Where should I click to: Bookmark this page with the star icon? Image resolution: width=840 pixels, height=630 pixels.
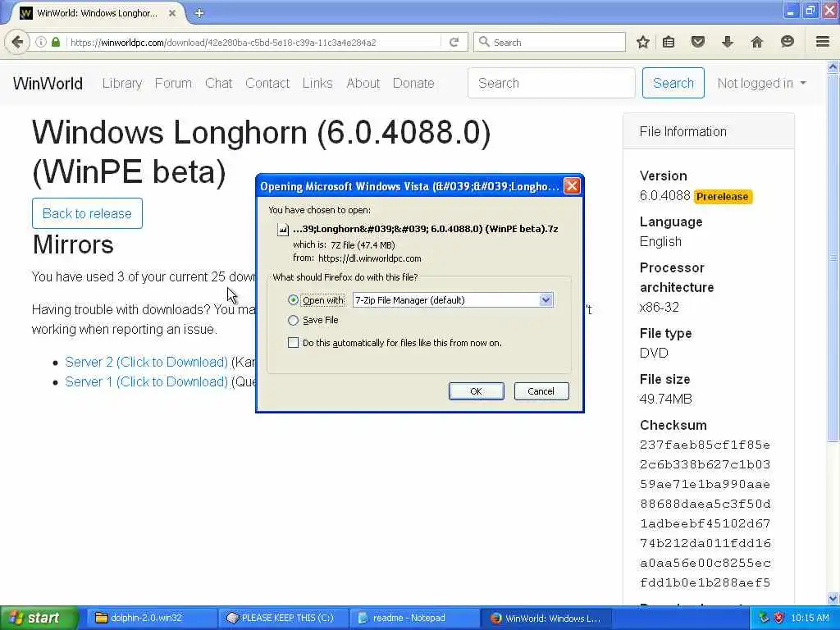(643, 42)
